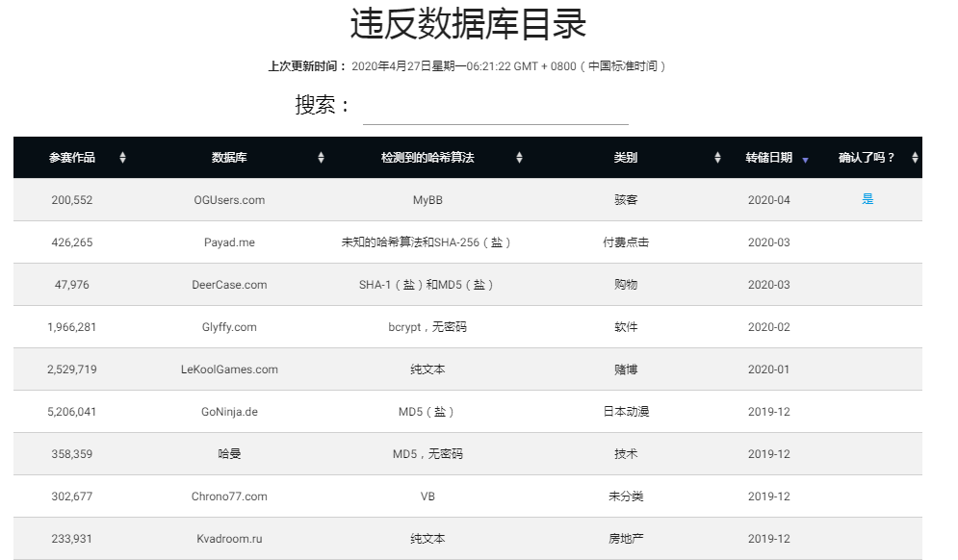Click the 违反数据库目录 page title
Screen dimensions: 958x560
[468, 24]
